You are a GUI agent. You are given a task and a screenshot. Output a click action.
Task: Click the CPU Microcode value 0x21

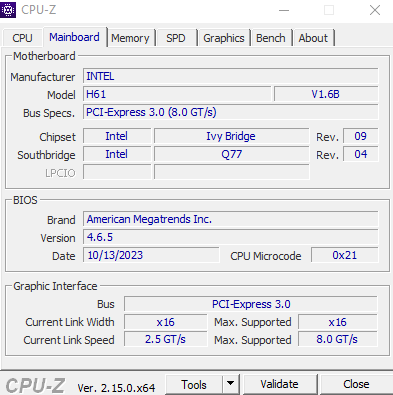coord(345,255)
